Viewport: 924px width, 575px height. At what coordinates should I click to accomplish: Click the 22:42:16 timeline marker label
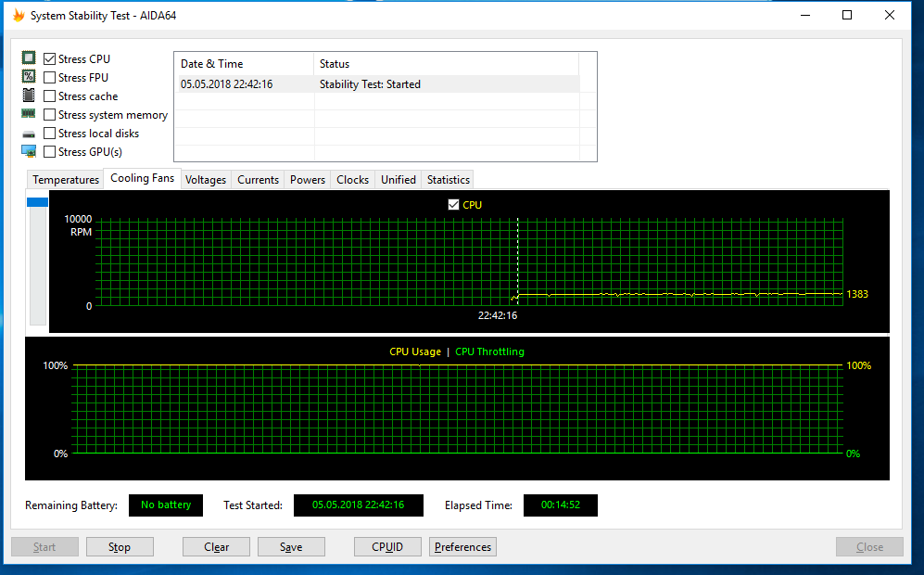click(498, 315)
